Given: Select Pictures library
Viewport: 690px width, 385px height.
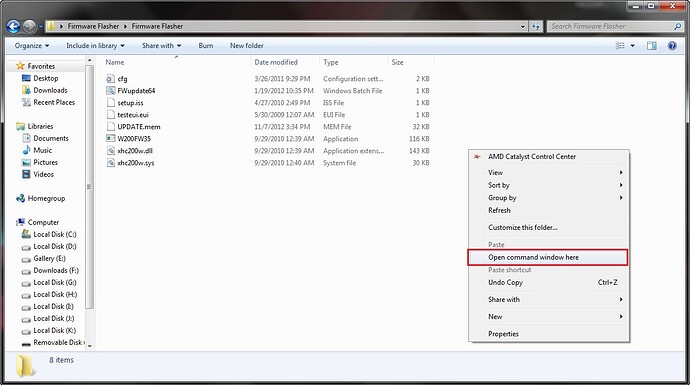Looking at the screenshot, I should (x=45, y=162).
